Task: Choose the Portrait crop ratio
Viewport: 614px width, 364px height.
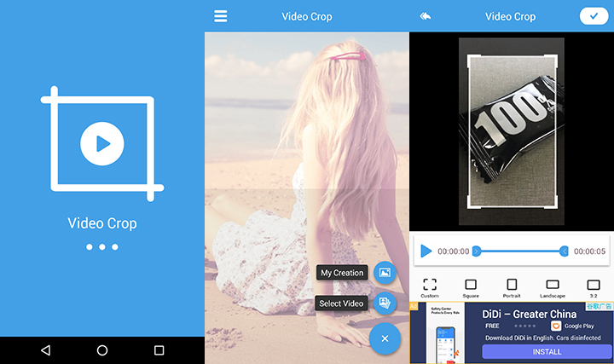Action: coord(512,287)
